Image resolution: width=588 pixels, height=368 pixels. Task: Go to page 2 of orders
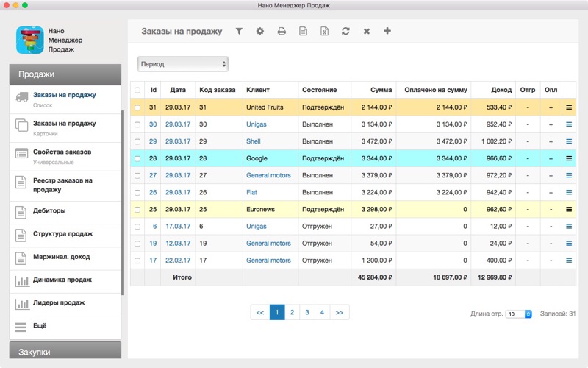[292, 312]
